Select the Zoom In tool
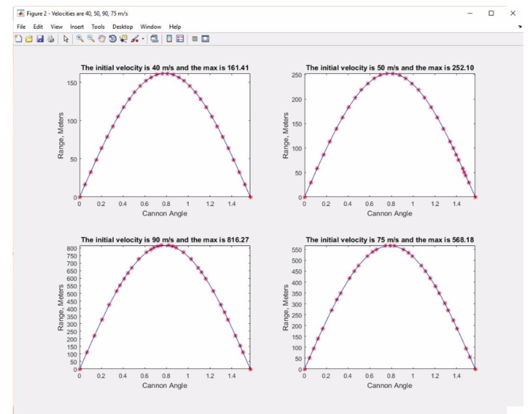The image size is (532, 414). point(79,40)
